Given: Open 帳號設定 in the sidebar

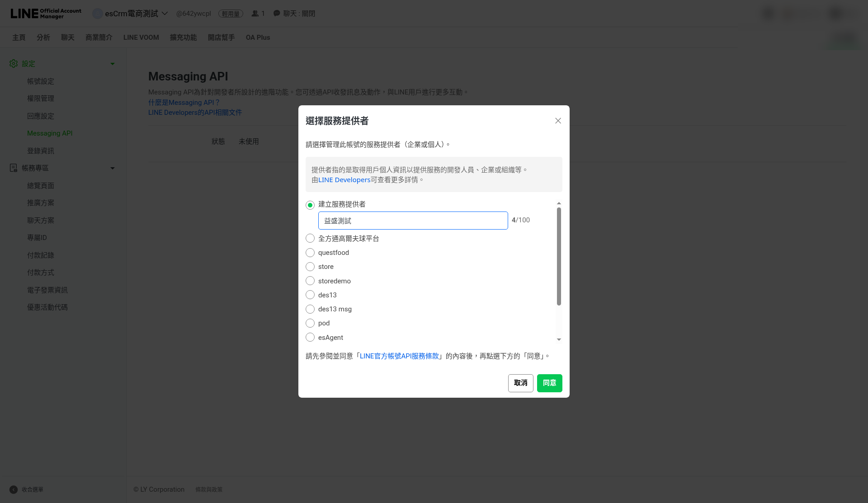Looking at the screenshot, I should pos(41,81).
